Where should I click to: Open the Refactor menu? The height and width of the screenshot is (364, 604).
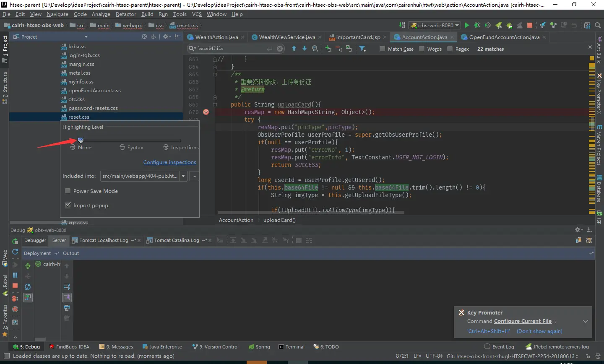[x=126, y=14]
